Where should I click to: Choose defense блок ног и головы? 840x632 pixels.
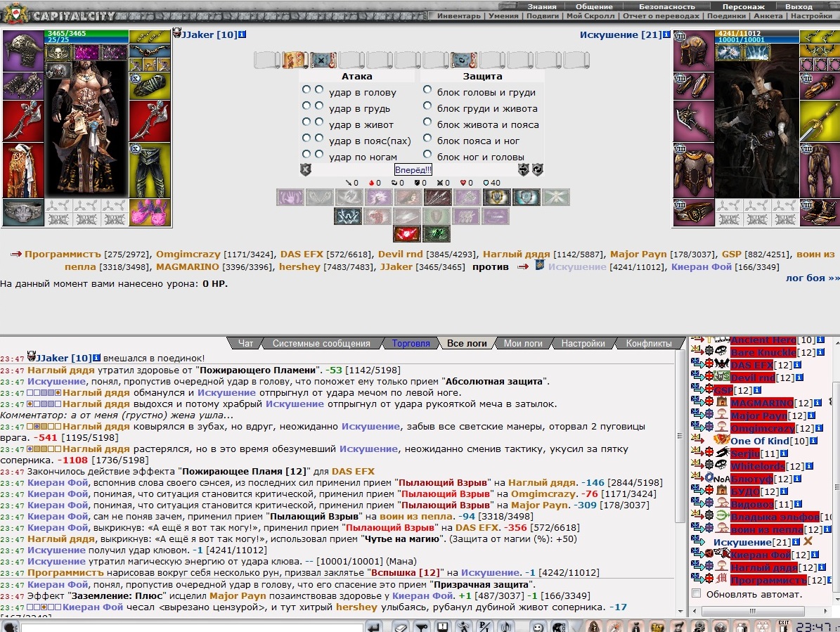coord(427,154)
